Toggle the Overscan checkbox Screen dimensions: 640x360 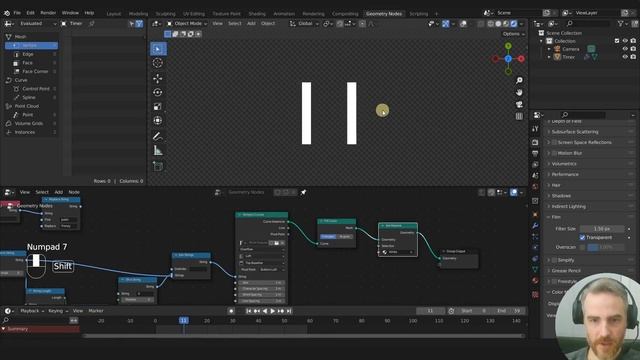[x=582, y=247]
